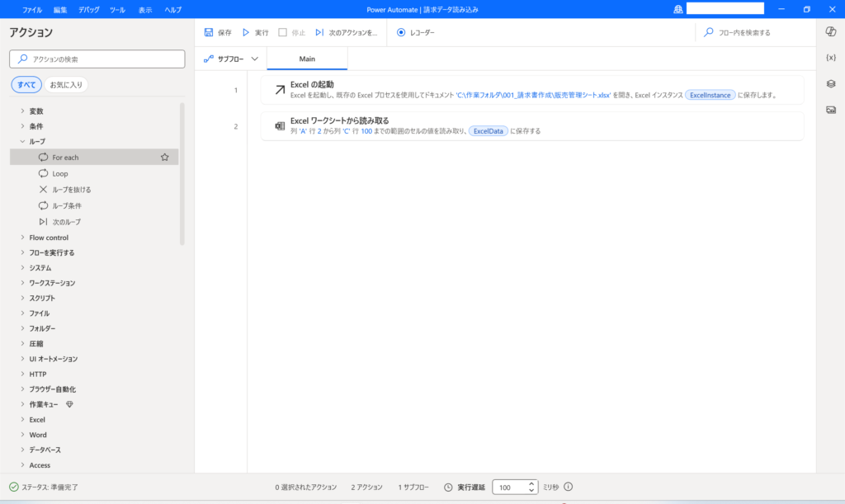Expand the スクリプト category
The height and width of the screenshot is (504, 845).
[22, 298]
